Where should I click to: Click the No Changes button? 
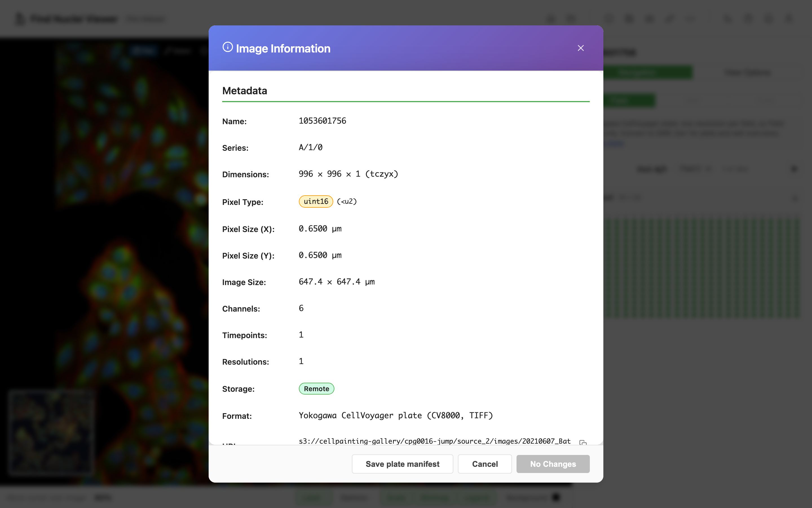(553, 464)
